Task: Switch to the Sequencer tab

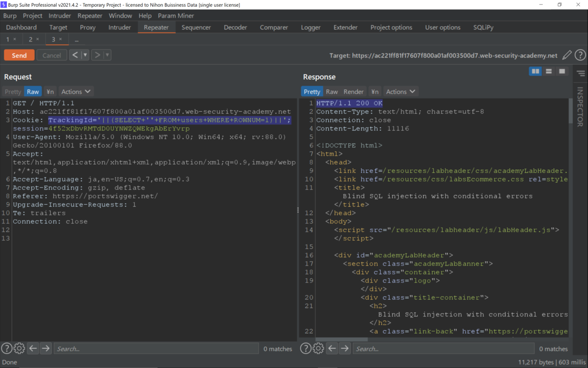Action: (196, 27)
